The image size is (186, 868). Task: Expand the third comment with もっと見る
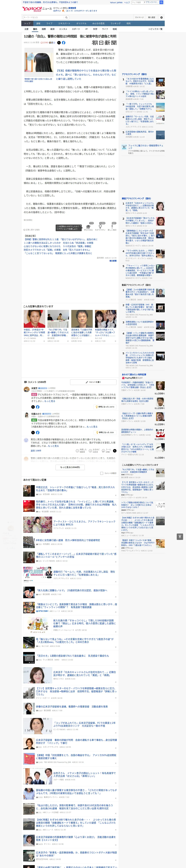tap(53, 446)
